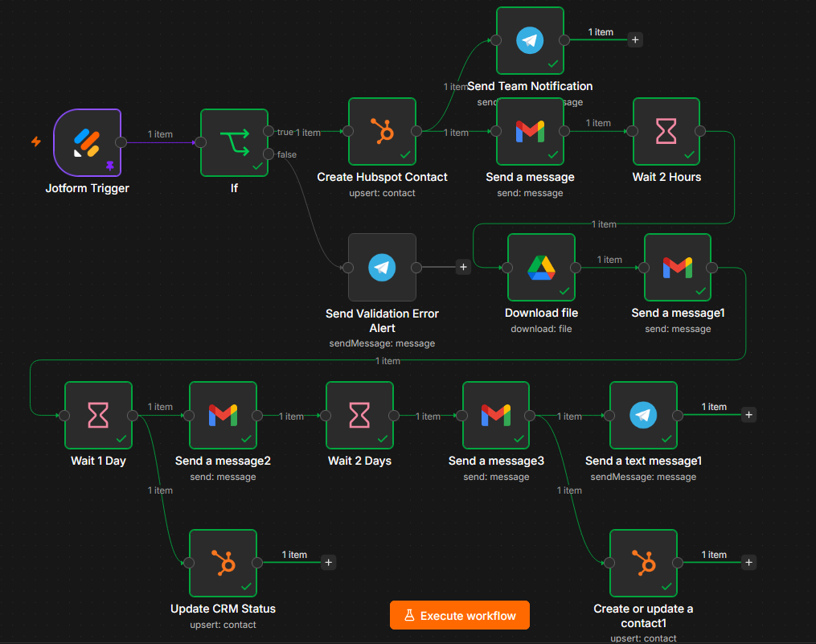Click the 'Send a text message1' label
This screenshot has height=644, width=816.
(x=643, y=461)
